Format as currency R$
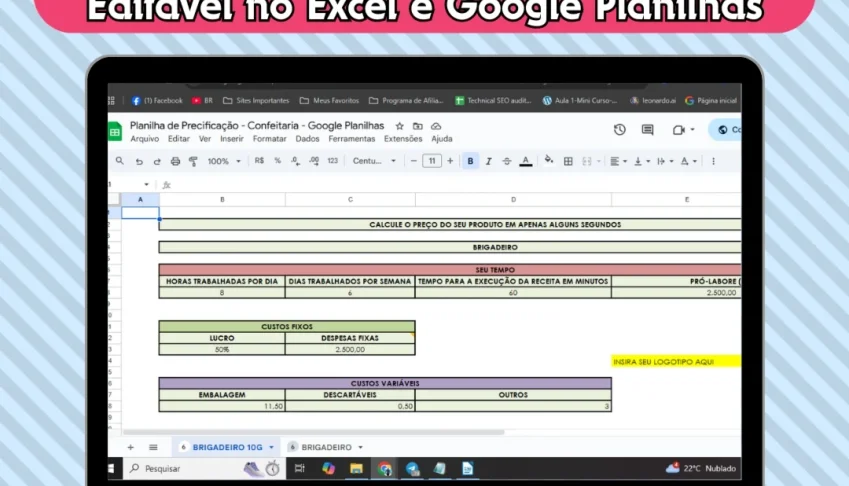 tap(259, 161)
